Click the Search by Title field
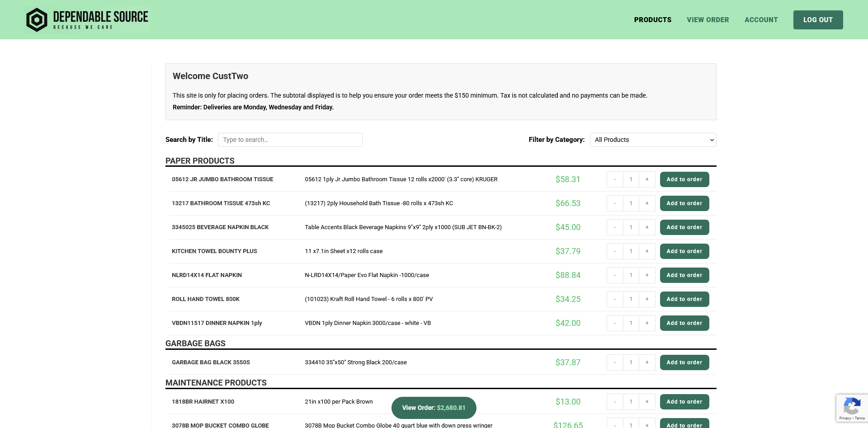868x428 pixels. click(290, 140)
